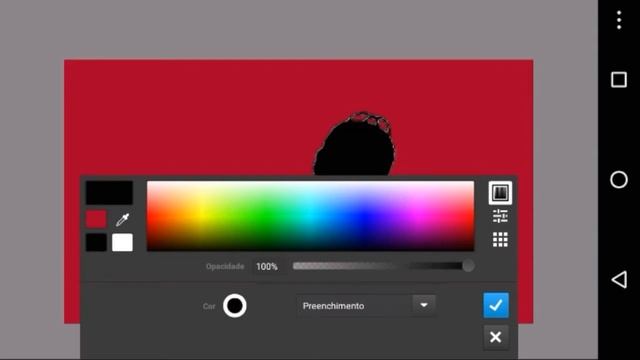The height and width of the screenshot is (360, 640).
Task: Click the Cor label
Action: tap(209, 306)
